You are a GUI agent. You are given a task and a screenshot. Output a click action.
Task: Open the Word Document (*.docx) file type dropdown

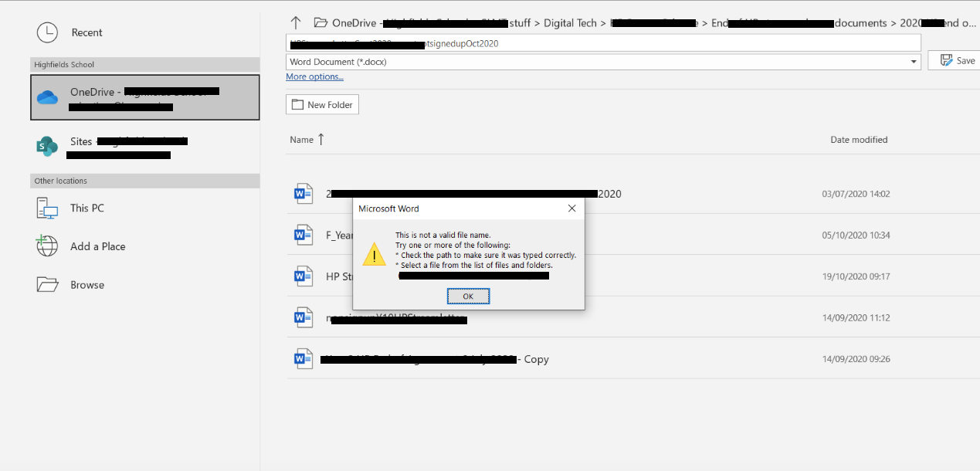[913, 61]
